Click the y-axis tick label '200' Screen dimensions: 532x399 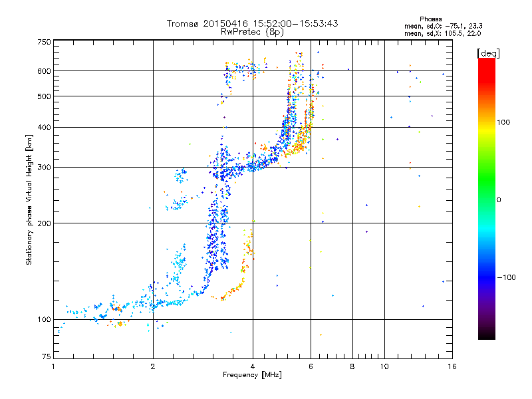[x=44, y=223]
